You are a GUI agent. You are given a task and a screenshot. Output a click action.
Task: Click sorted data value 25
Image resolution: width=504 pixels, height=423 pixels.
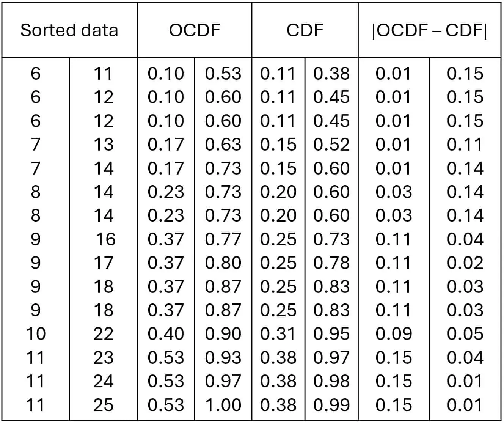pyautogui.click(x=103, y=405)
